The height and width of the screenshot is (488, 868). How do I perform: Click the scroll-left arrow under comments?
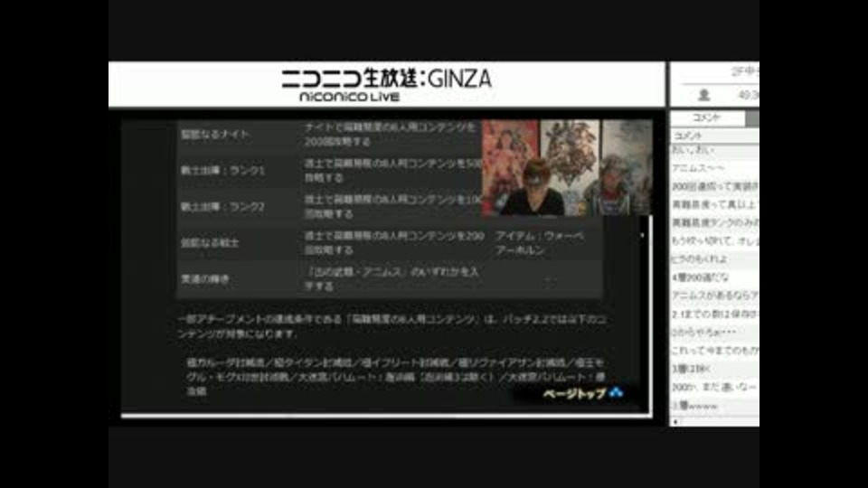[x=675, y=422]
